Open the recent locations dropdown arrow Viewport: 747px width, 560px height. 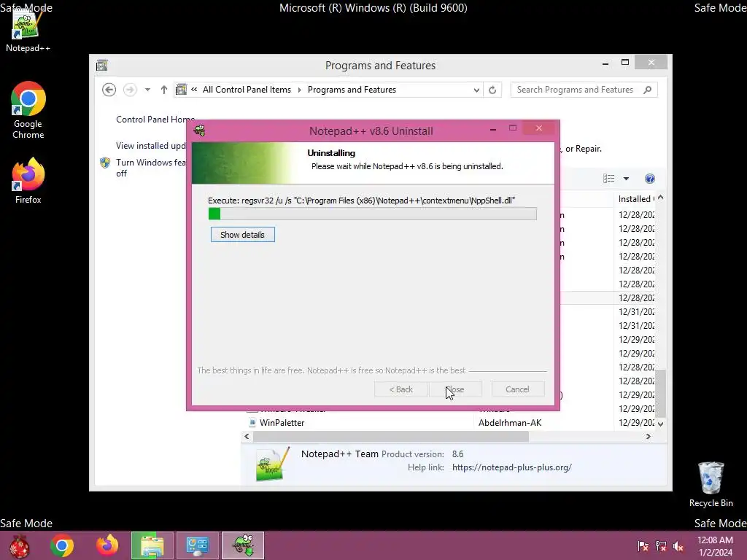(x=147, y=90)
